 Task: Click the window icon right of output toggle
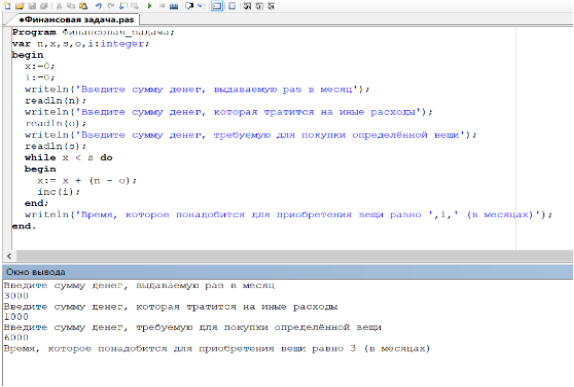click(232, 6)
